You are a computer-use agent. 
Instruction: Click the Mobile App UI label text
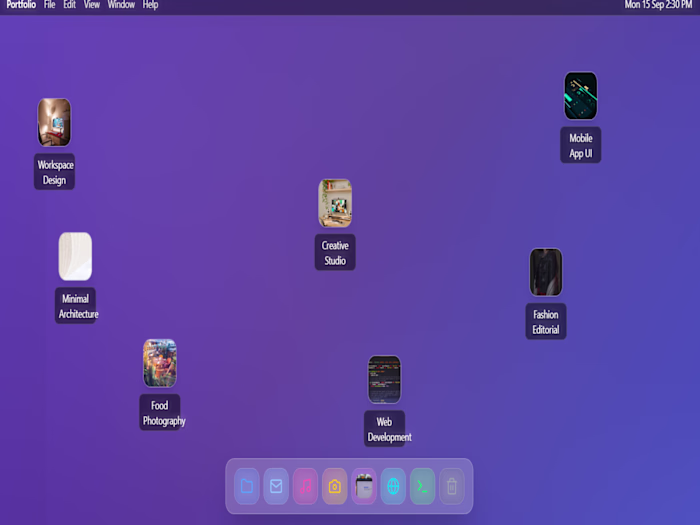point(581,145)
